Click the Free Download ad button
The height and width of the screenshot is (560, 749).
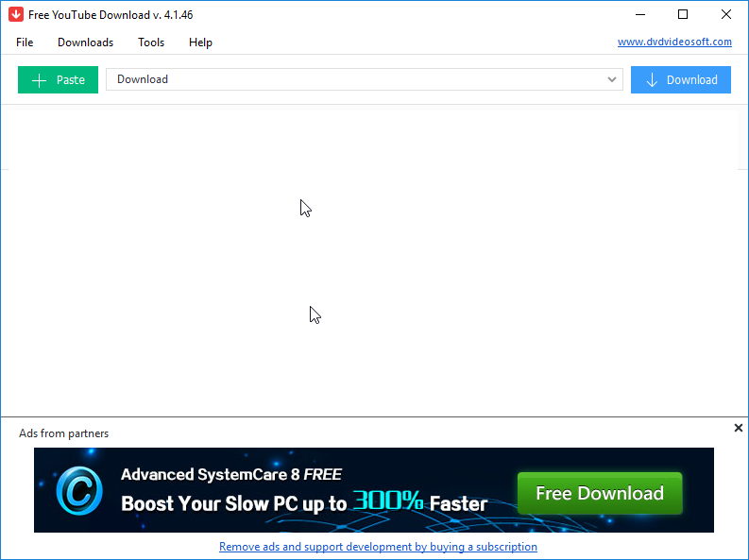600,493
